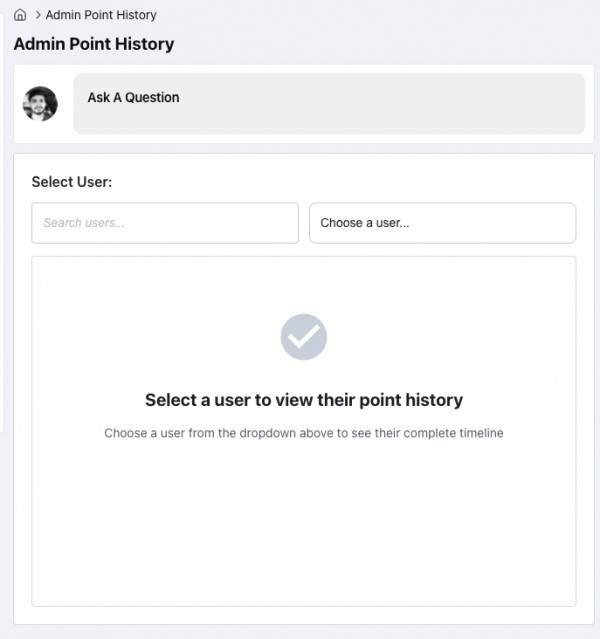Open the "Choose a user..." dropdown

tap(442, 223)
